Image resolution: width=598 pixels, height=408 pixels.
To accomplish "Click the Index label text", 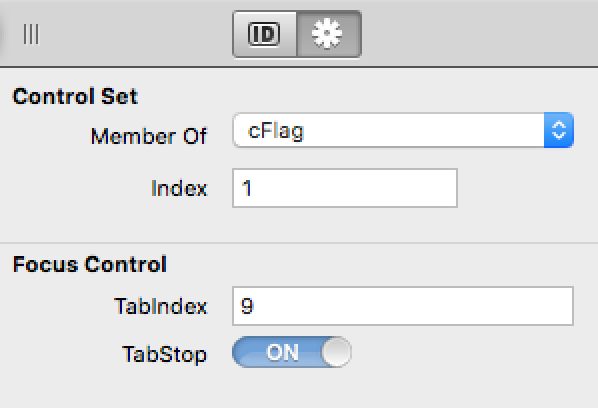I will [x=179, y=188].
